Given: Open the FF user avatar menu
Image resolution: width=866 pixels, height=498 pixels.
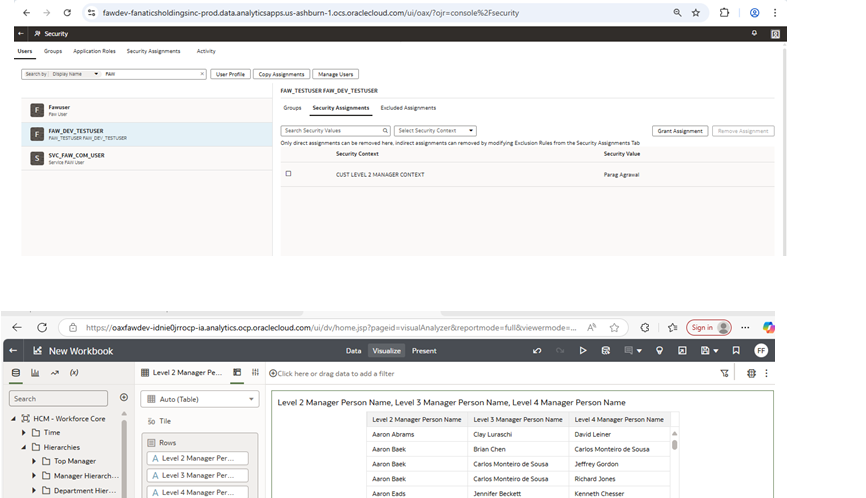Looking at the screenshot, I should pos(761,351).
